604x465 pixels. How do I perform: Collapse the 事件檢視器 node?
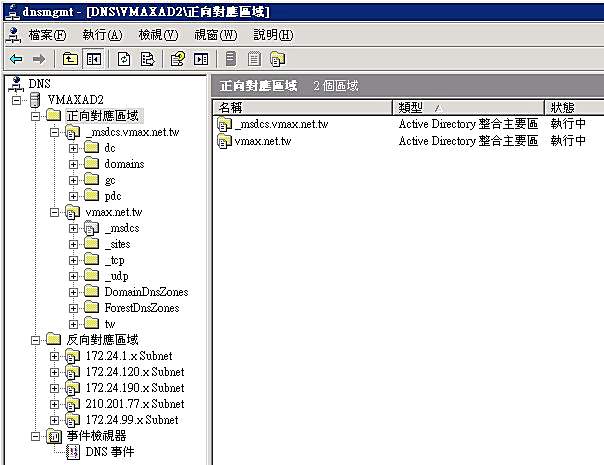click(35, 436)
